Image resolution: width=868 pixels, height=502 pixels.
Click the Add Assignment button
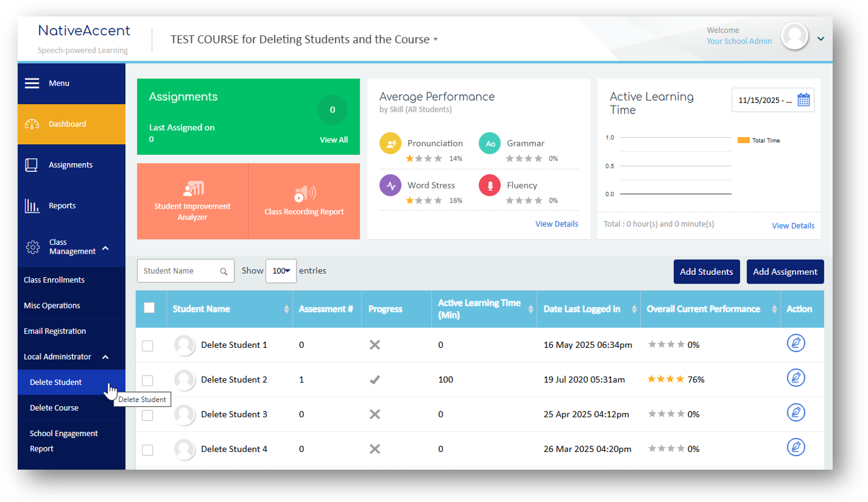point(784,272)
